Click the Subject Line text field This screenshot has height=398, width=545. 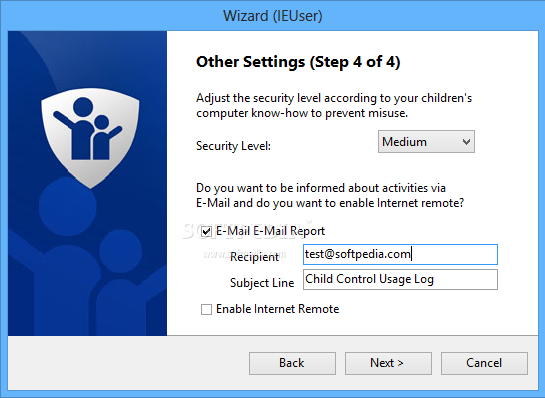[400, 279]
